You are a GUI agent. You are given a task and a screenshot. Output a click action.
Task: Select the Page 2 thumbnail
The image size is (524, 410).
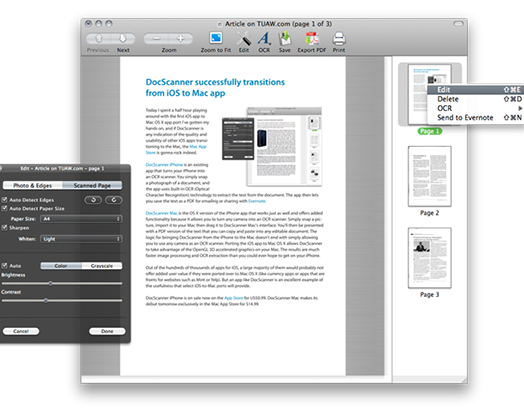(x=429, y=176)
